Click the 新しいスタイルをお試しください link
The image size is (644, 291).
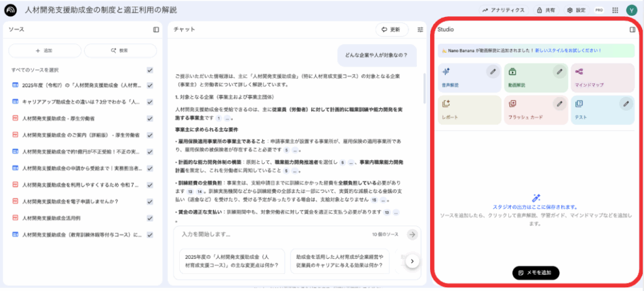click(568, 50)
